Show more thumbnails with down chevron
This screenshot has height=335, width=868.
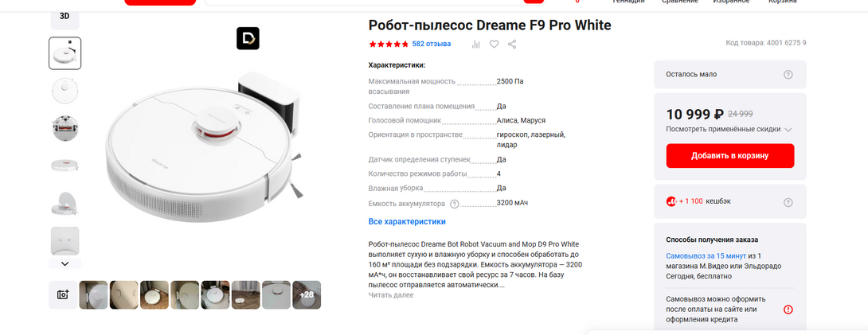[65, 263]
